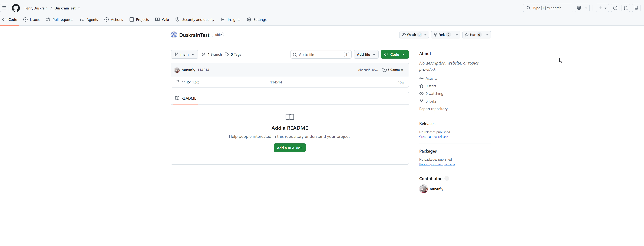Open the green Code clone dropdown
Screen dimensions: 644x246
tap(395, 55)
